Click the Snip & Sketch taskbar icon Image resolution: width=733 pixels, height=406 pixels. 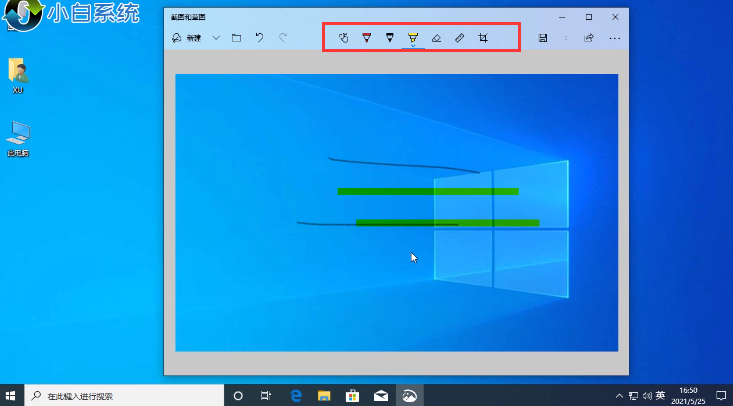point(410,396)
